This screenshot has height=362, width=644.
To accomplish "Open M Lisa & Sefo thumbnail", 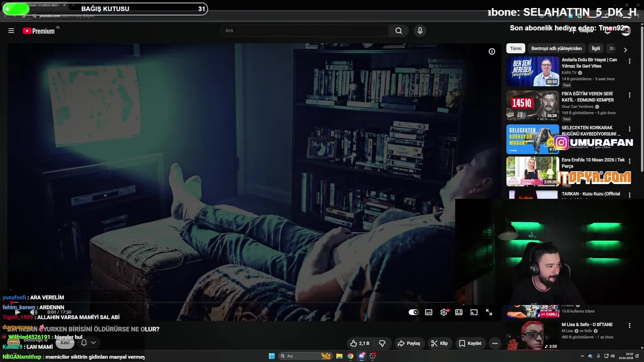I will [x=533, y=335].
